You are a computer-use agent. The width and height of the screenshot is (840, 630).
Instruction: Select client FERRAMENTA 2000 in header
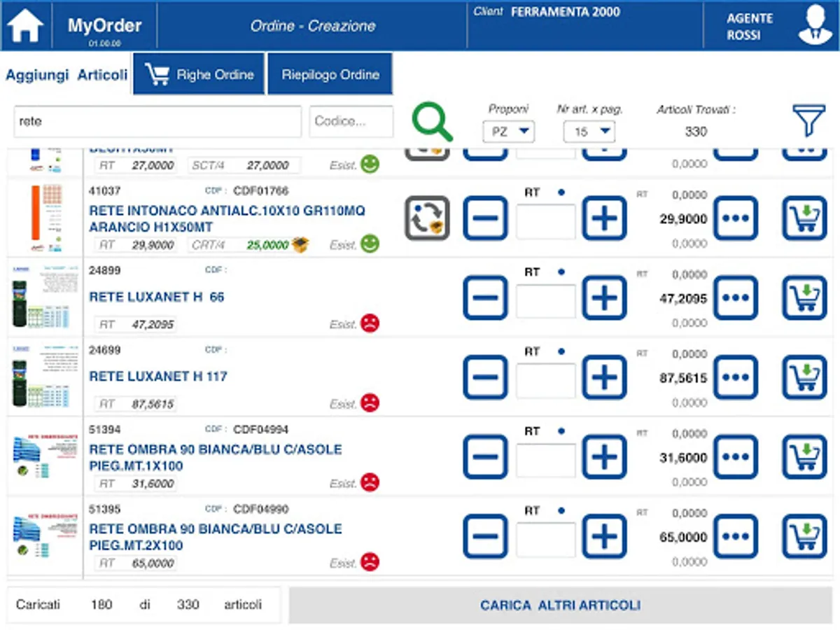(x=565, y=12)
